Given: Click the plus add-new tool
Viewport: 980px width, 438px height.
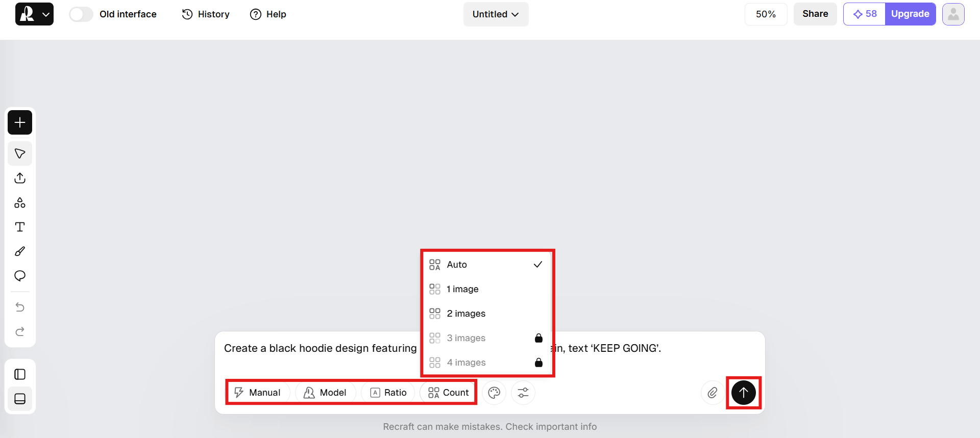Looking at the screenshot, I should click(20, 122).
